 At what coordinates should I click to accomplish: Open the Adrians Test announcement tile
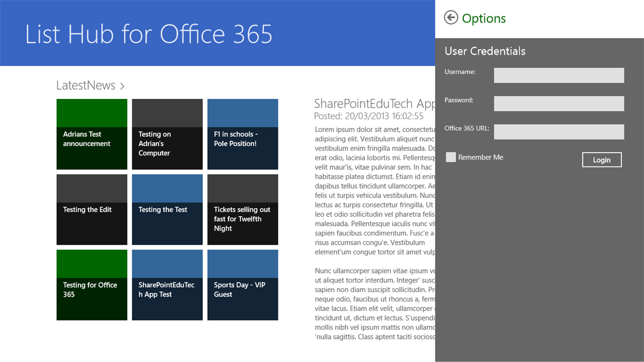pos(92,133)
